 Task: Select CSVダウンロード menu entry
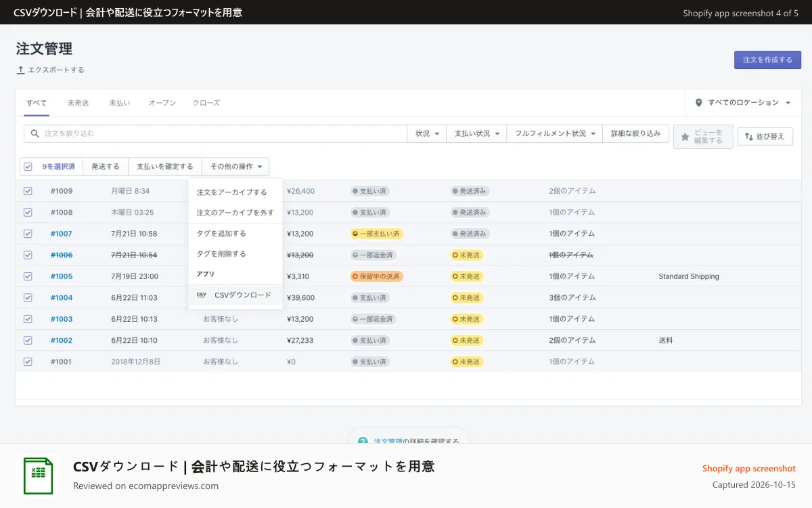pyautogui.click(x=235, y=295)
